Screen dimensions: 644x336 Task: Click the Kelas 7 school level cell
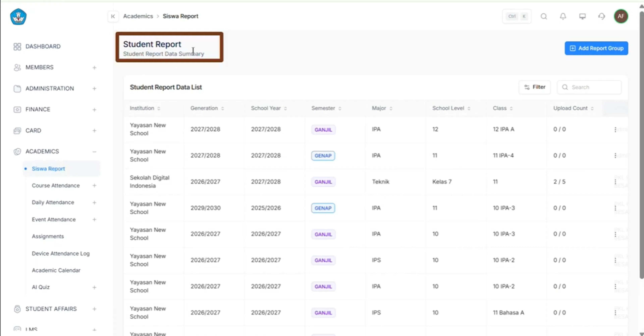442,182
